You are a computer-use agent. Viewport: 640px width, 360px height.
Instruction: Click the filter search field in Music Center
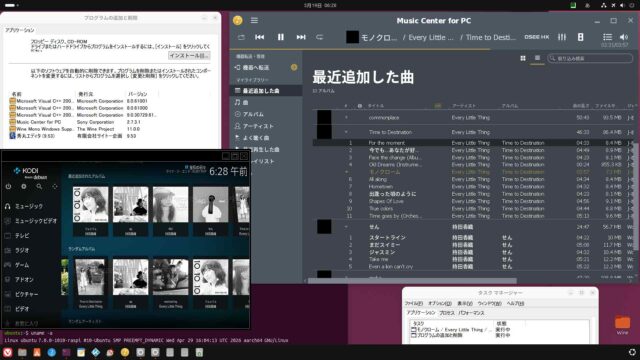[590, 58]
